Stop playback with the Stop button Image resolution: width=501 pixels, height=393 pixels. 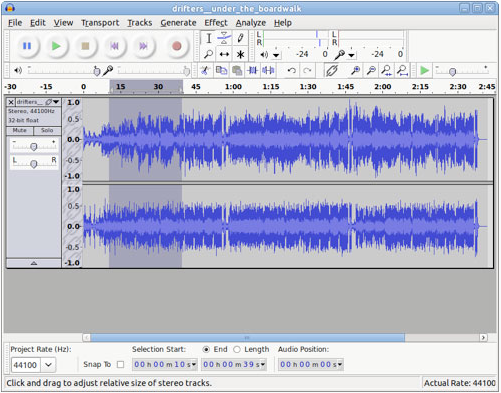coord(85,46)
